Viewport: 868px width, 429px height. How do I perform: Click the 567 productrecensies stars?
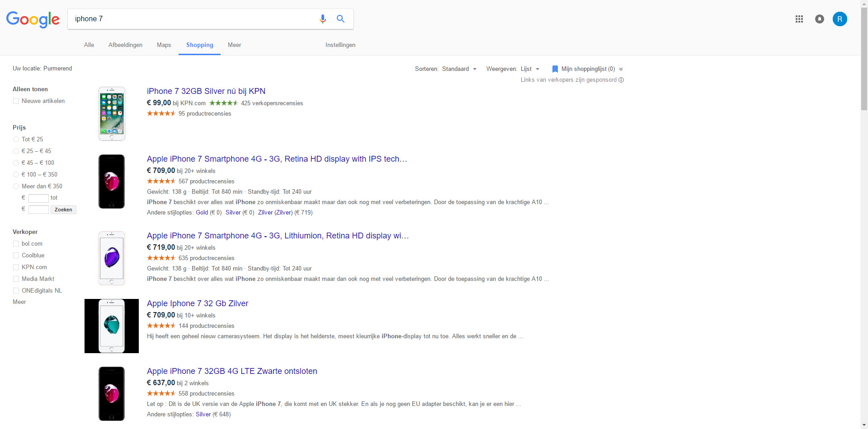pyautogui.click(x=161, y=181)
